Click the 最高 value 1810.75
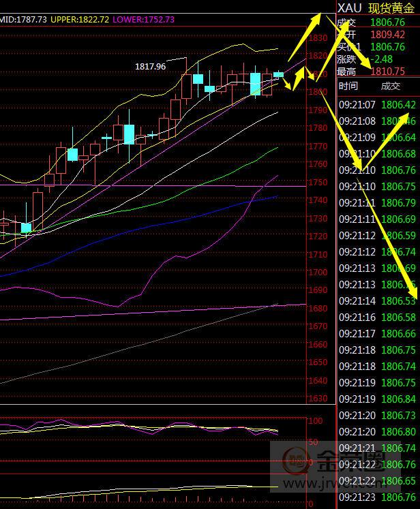This screenshot has height=509, width=420. pyautogui.click(x=387, y=71)
